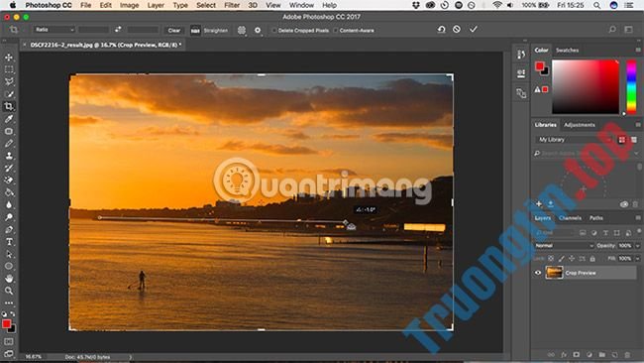
Task: Click the Clear button
Action: coord(174,31)
